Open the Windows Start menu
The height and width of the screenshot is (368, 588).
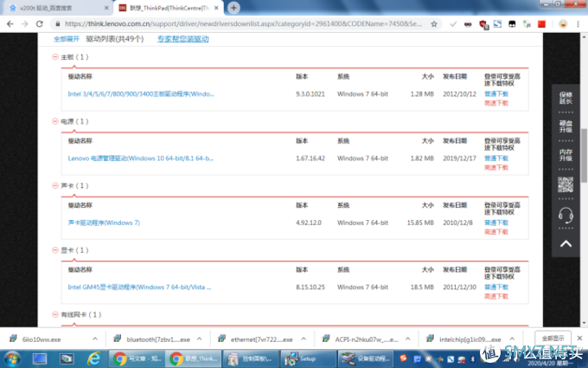click(12, 359)
